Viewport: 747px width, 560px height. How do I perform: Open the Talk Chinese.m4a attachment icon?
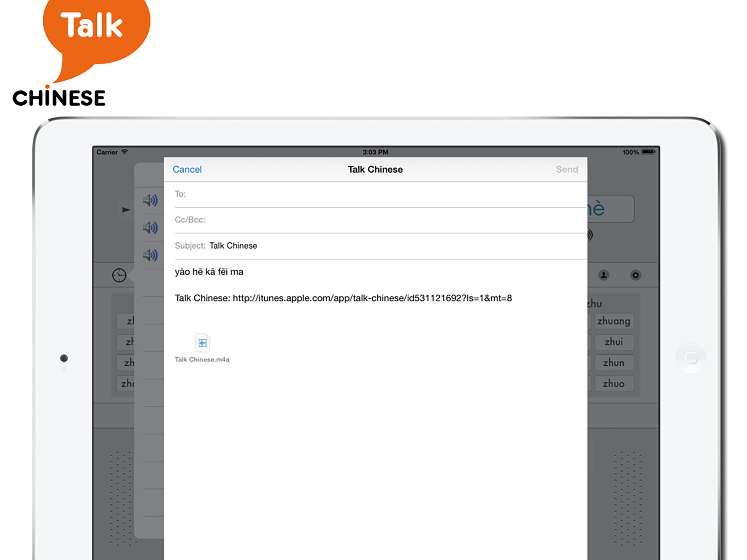(x=202, y=343)
